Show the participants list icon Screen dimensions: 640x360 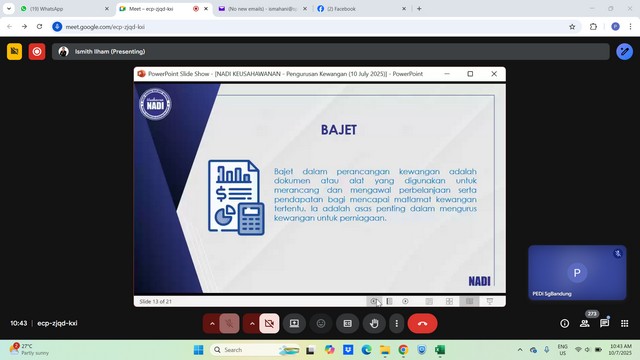(584, 323)
